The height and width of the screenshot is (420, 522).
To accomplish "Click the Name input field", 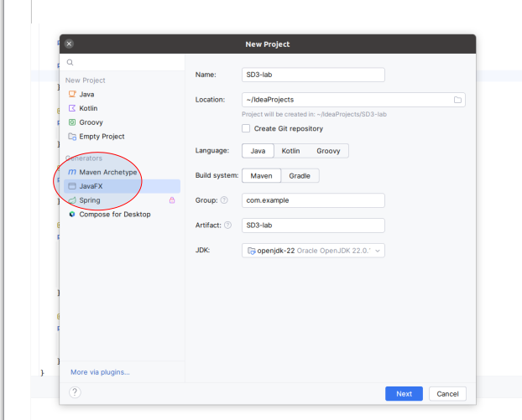I will tap(313, 75).
